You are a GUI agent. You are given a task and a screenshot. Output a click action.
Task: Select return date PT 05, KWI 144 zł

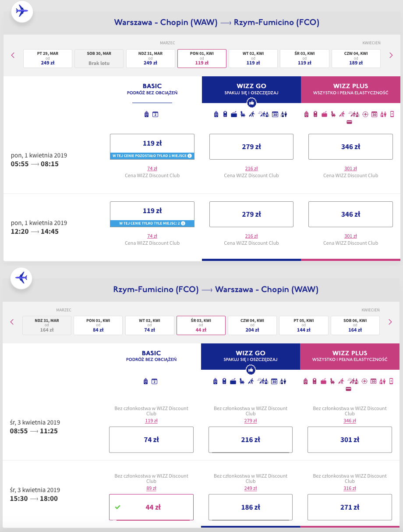click(x=304, y=325)
